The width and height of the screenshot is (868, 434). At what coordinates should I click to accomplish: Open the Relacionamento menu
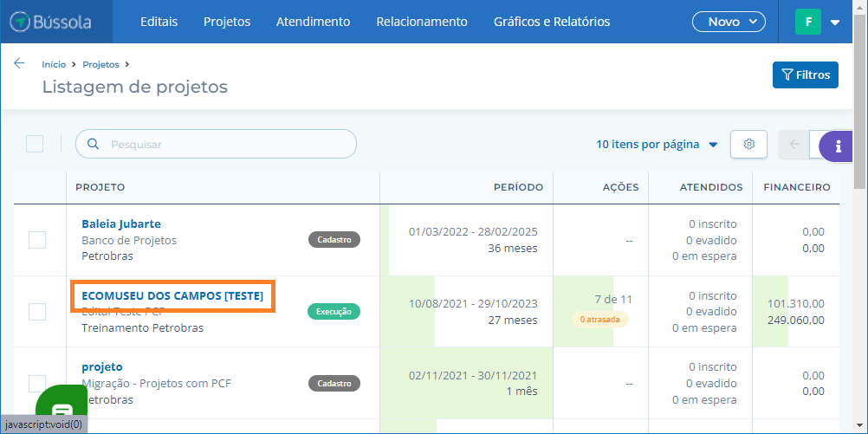422,23
